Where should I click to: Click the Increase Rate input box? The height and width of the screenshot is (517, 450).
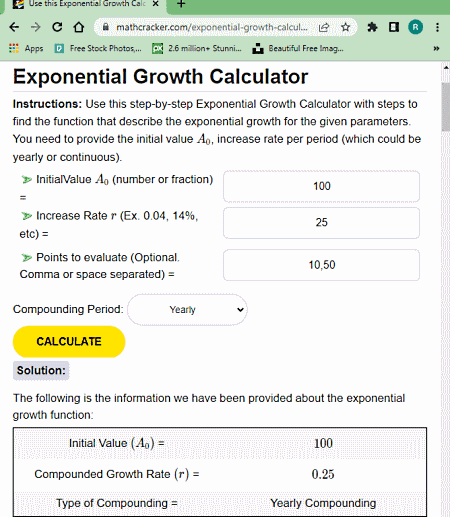pyautogui.click(x=321, y=223)
